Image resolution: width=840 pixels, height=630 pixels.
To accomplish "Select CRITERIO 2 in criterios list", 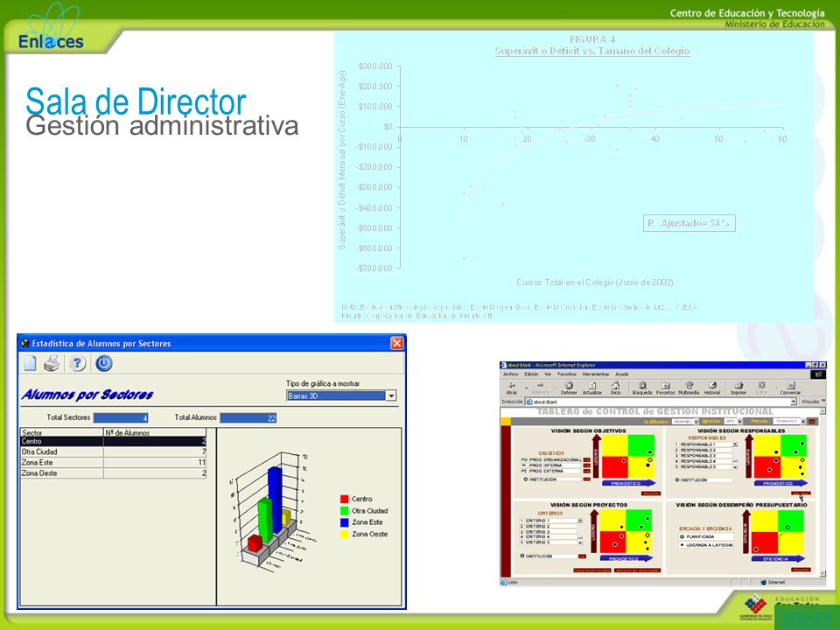I will click(x=548, y=527).
